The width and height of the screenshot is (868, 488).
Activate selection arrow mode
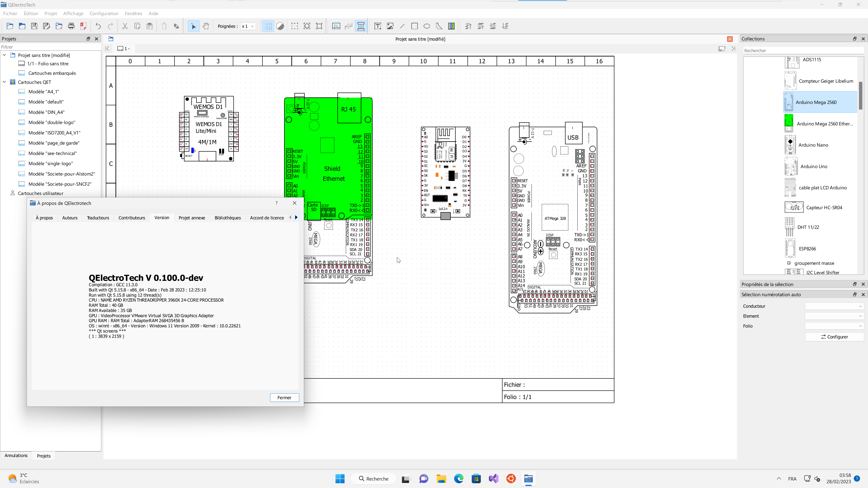pos(193,26)
